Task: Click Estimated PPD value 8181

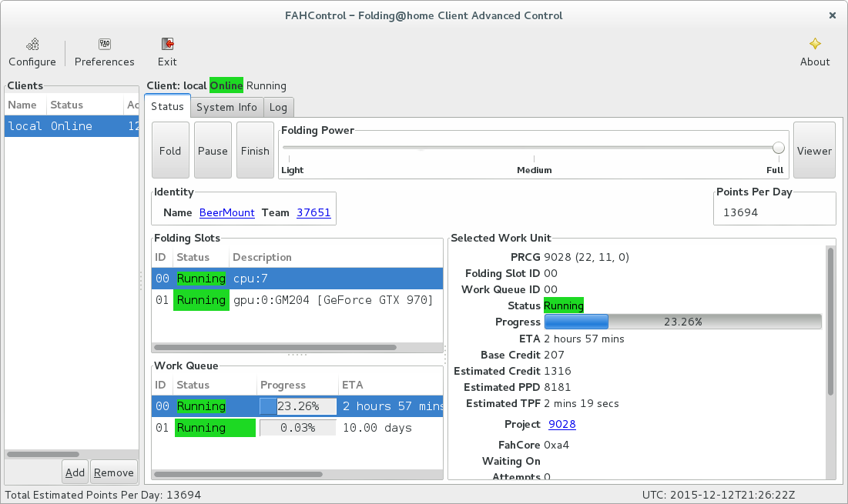Action: click(557, 387)
